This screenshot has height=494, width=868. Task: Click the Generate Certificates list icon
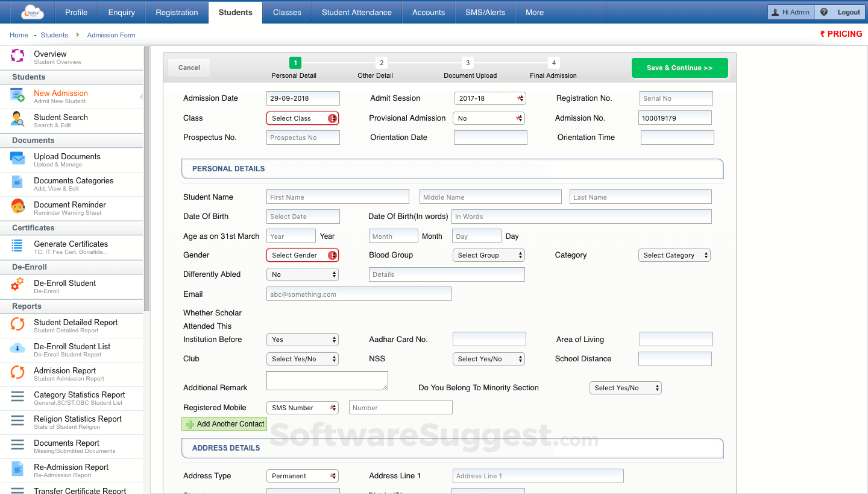(16, 246)
